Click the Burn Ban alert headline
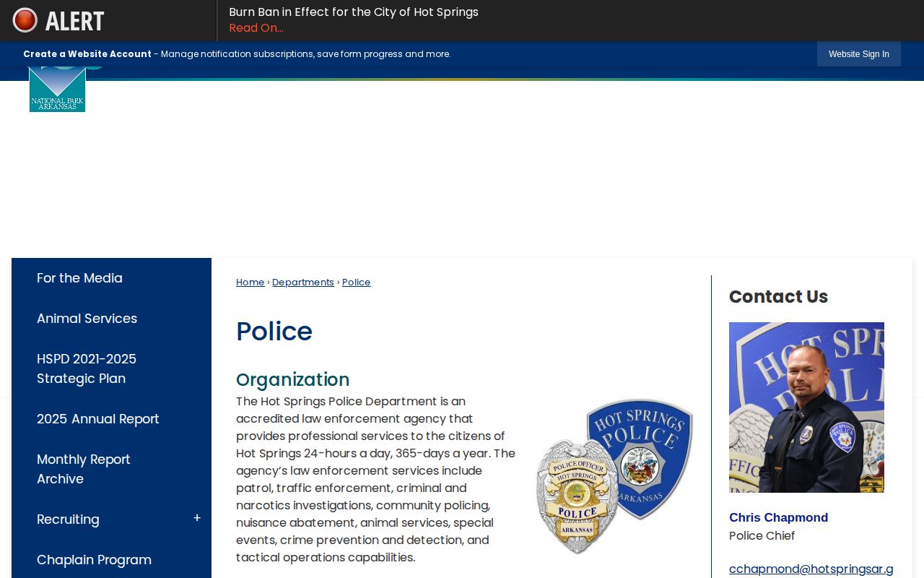Image resolution: width=924 pixels, height=578 pixels. tap(354, 12)
